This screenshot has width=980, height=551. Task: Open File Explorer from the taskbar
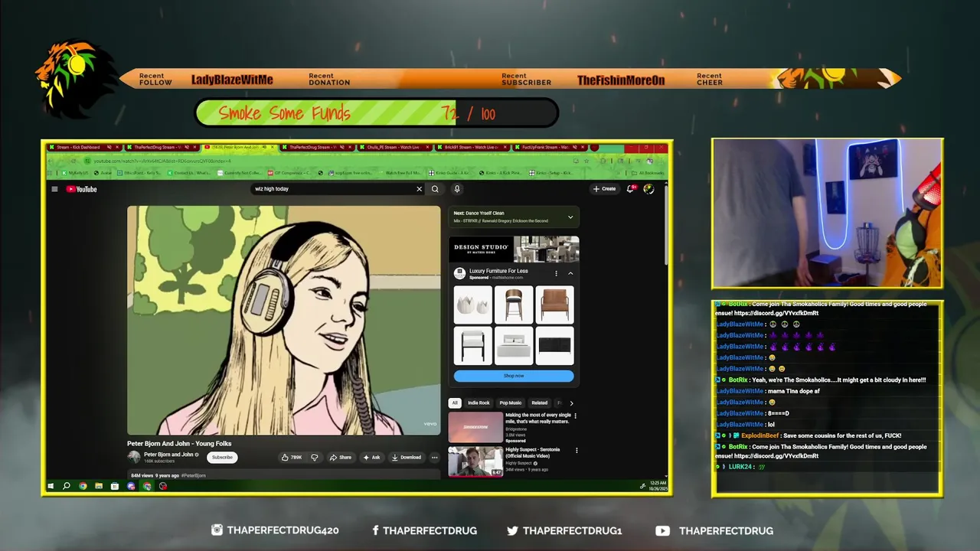coord(99,486)
